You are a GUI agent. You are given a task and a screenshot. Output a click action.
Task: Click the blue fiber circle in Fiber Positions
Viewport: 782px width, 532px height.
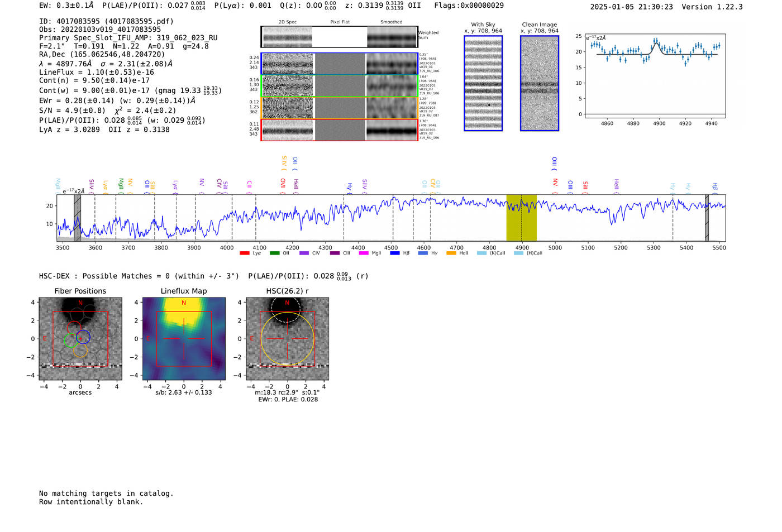[x=83, y=337]
